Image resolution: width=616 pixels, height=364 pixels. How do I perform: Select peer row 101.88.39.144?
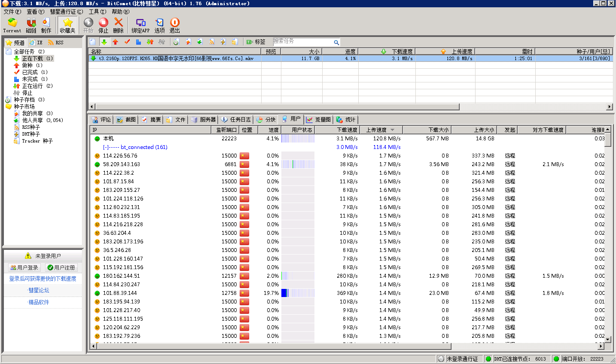tap(347, 293)
